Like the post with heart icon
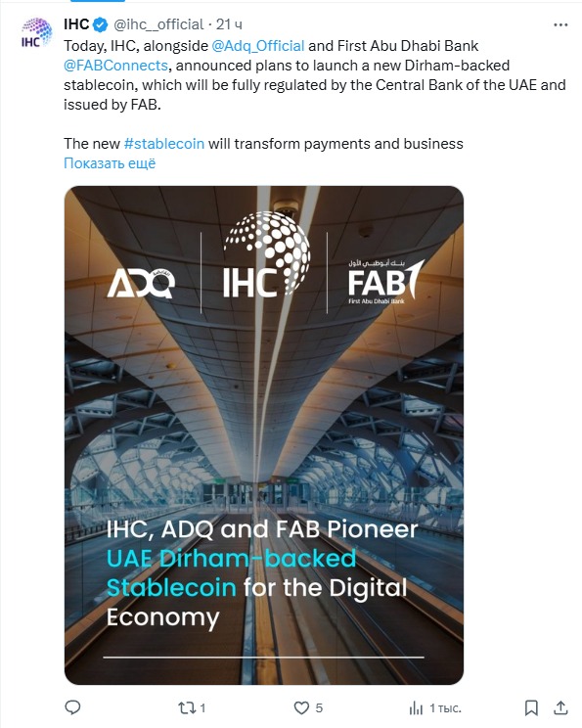 [308, 707]
